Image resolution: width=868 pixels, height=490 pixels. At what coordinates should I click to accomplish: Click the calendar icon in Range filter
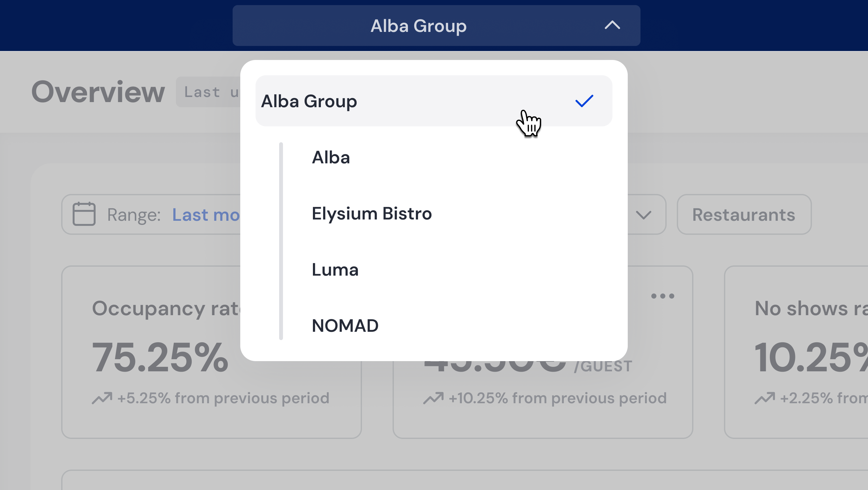pos(84,214)
